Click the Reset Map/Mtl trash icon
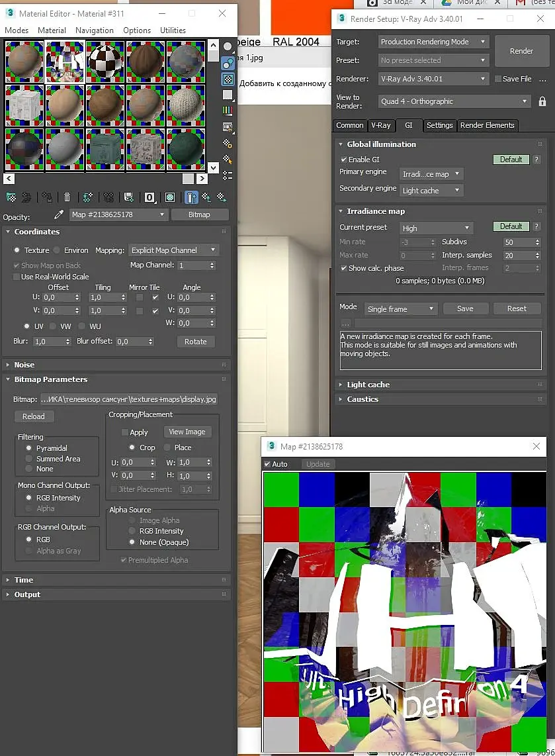The image size is (555, 756). tap(67, 197)
